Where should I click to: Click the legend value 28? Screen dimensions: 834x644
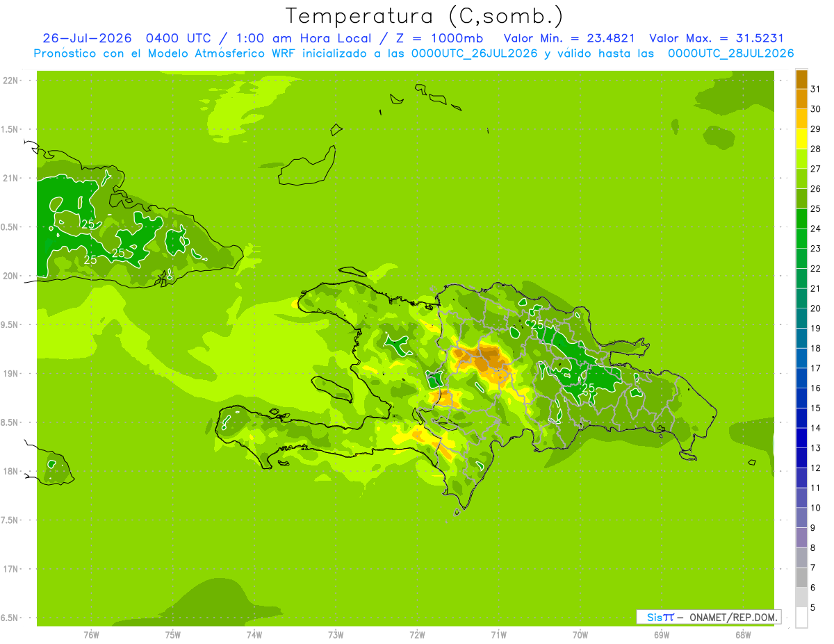tap(816, 149)
